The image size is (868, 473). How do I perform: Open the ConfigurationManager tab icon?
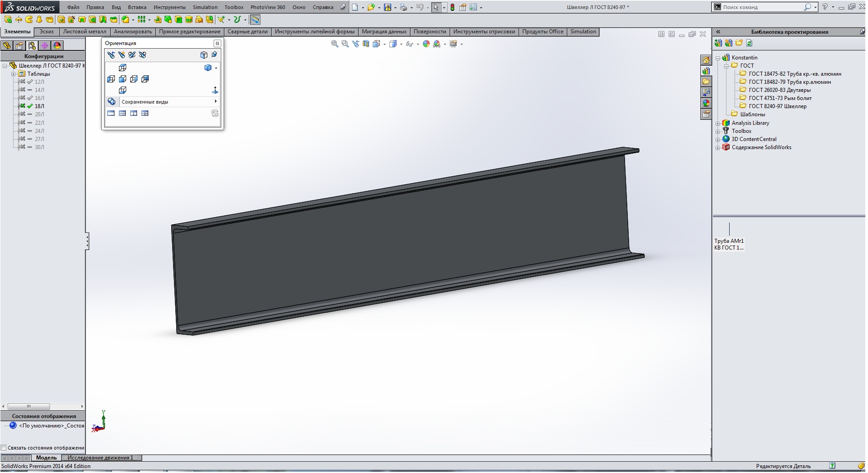point(32,45)
